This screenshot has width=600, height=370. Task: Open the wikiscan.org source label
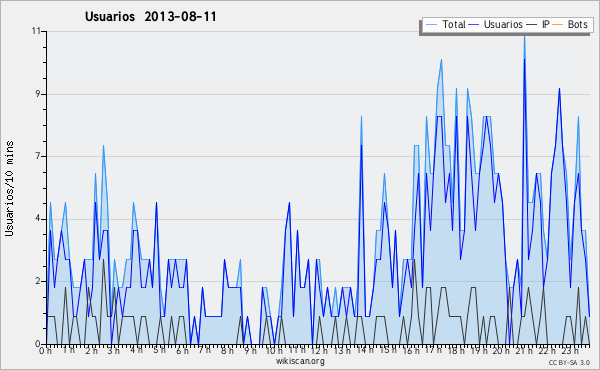[x=300, y=361]
